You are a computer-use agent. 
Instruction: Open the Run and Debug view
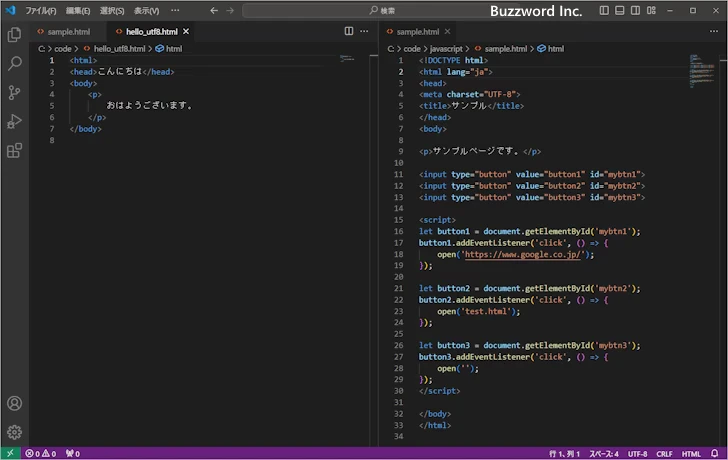[14, 121]
